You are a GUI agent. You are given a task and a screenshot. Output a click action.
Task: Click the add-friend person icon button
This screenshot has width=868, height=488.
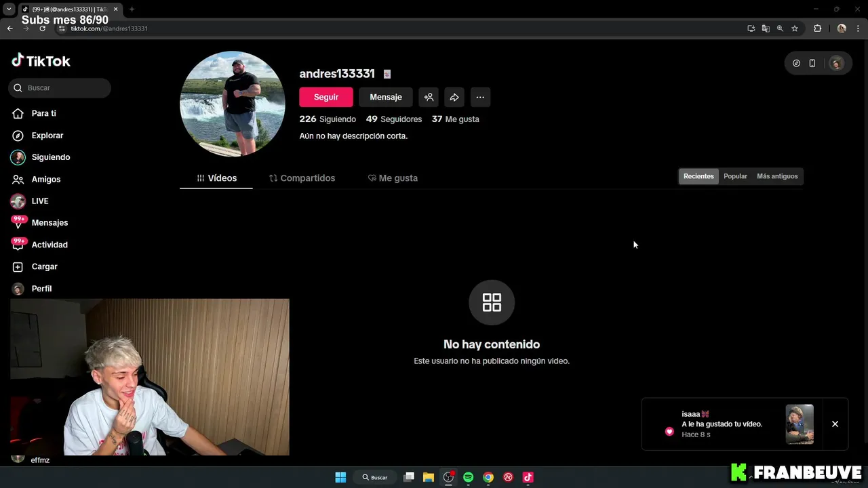(x=429, y=97)
